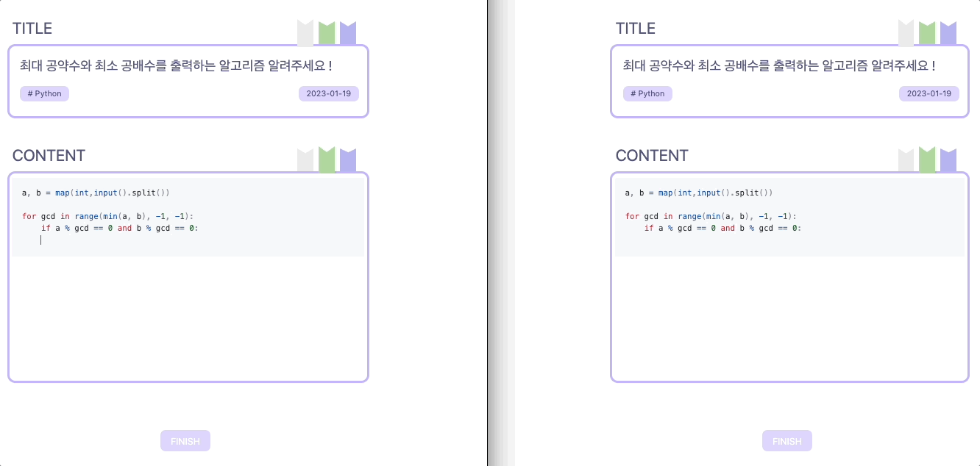Select the # Python tag in left pane

(44, 93)
